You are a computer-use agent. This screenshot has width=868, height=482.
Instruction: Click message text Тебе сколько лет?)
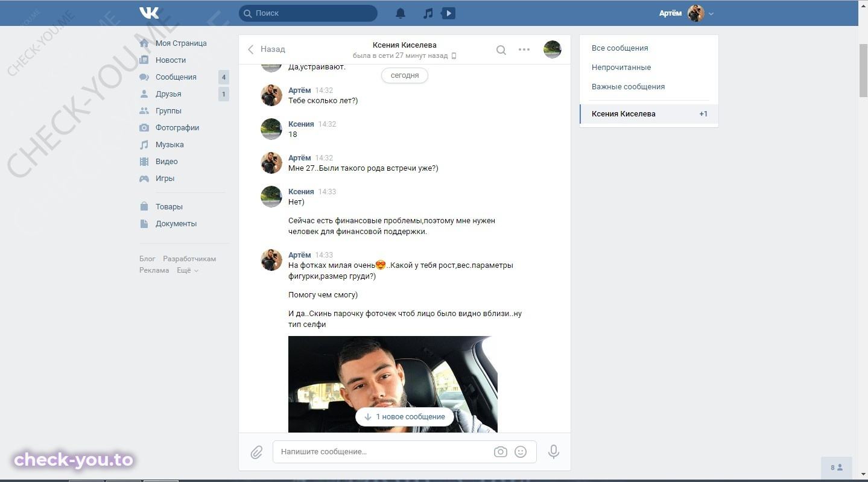(323, 101)
